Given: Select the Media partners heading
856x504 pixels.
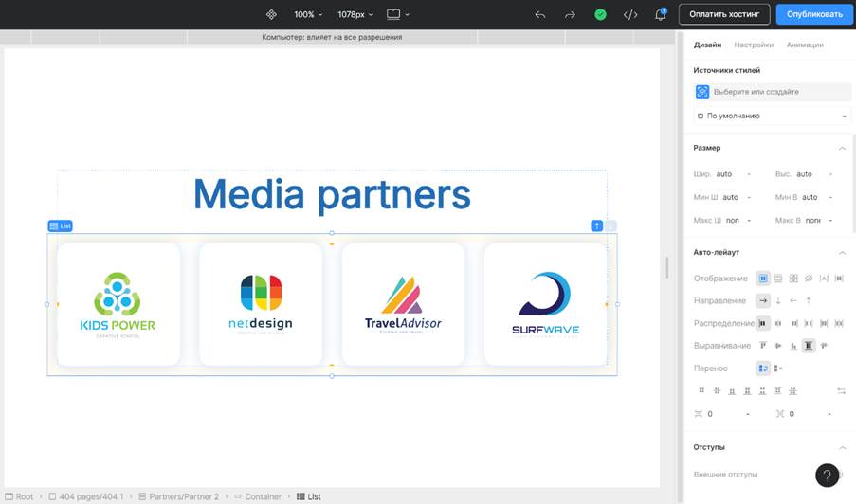Looking at the screenshot, I should (332, 195).
